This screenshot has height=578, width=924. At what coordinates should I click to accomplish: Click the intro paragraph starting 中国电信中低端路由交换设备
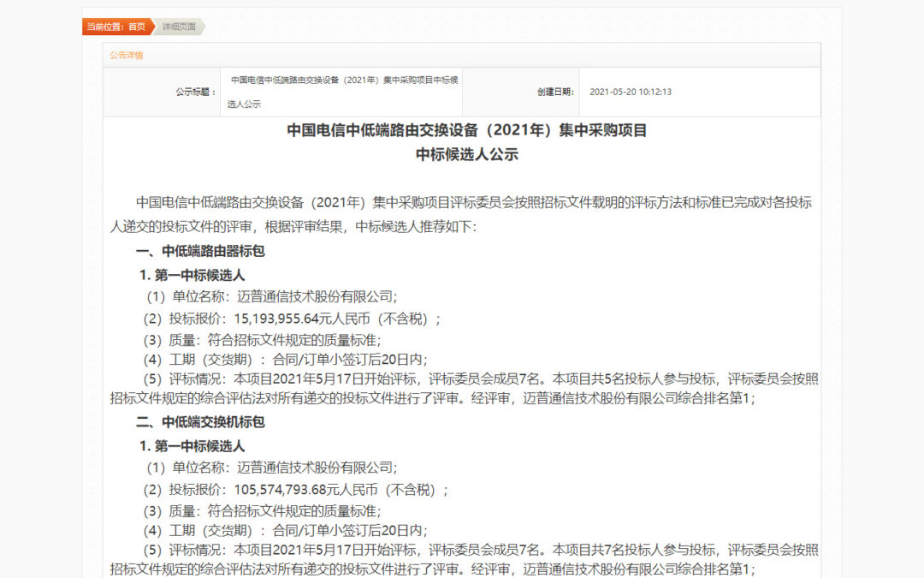point(461,215)
